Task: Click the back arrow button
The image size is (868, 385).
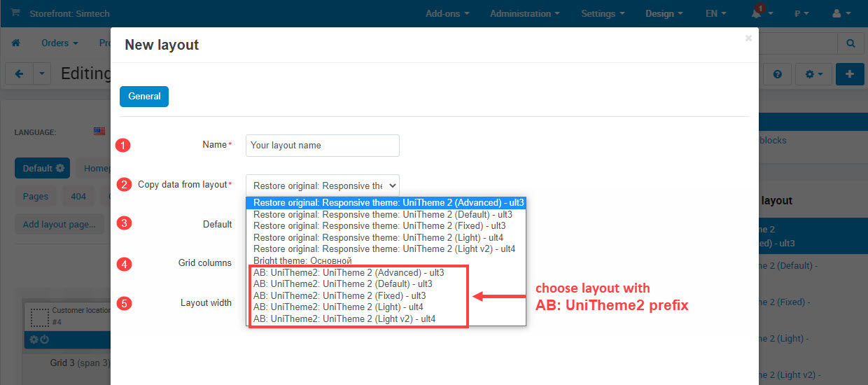Action: coord(19,74)
